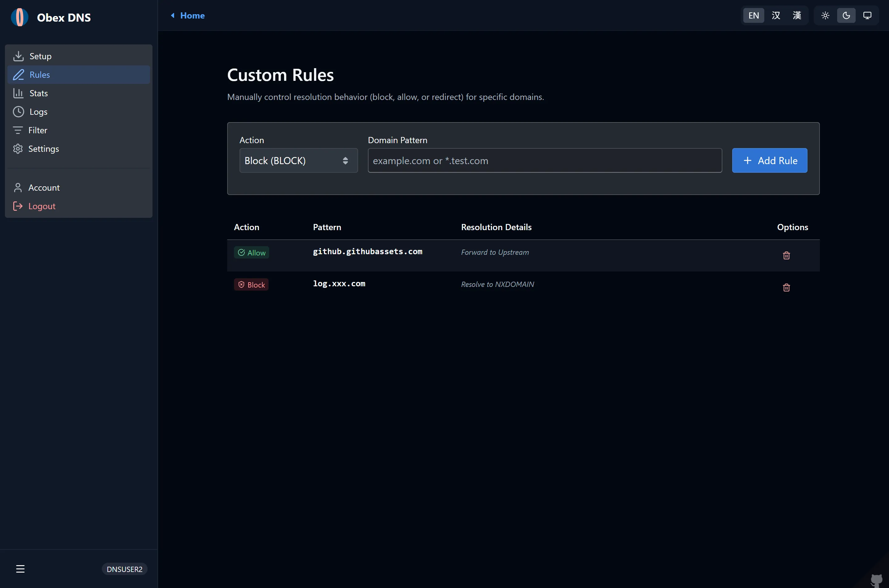Click the Obex DNS logo icon
Viewport: 889px width, 588px height.
[x=19, y=17]
